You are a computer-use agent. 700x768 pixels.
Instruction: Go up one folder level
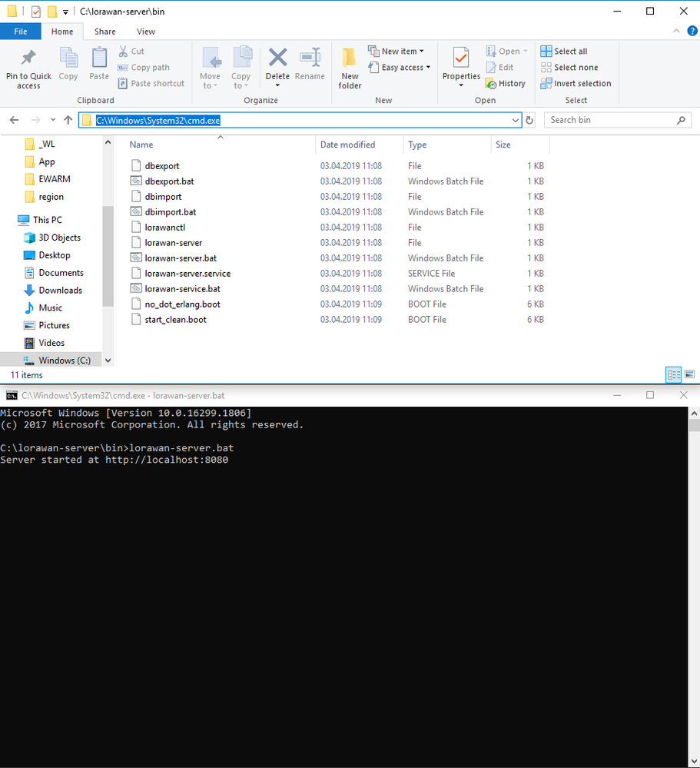[68, 120]
